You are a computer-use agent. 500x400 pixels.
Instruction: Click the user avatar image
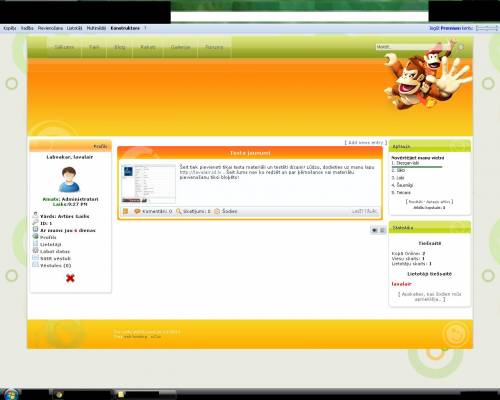point(69,179)
